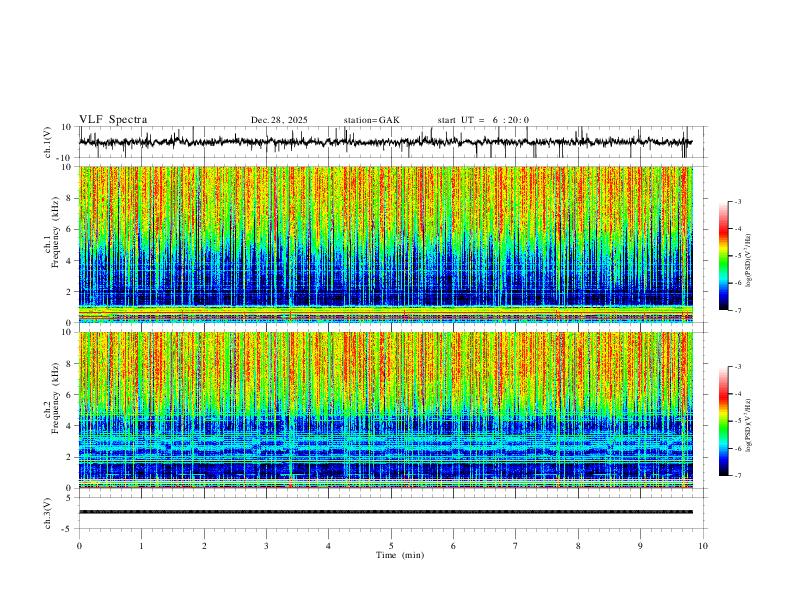Click the ch.1 voltage waveform trace
This screenshot has height=612, width=792.
pyautogui.click(x=385, y=142)
